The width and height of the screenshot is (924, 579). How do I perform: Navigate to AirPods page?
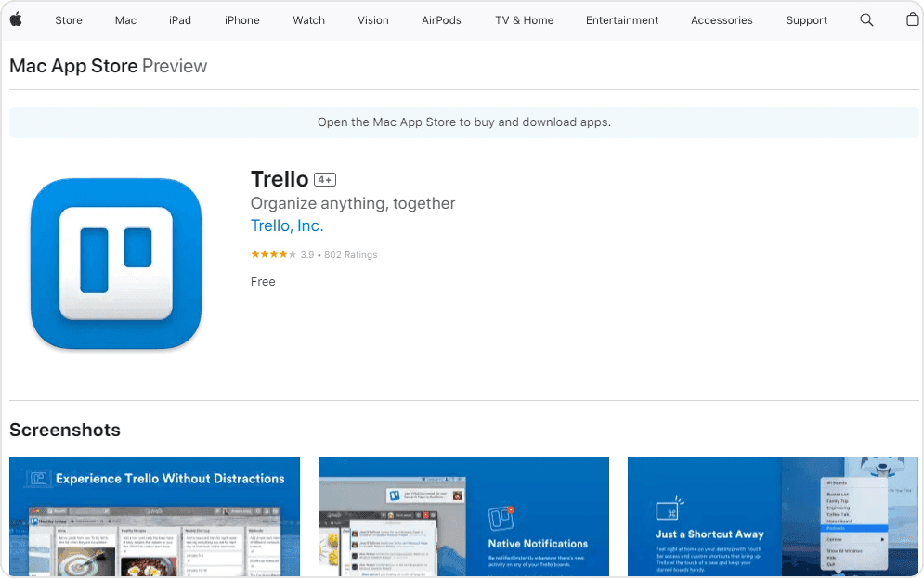click(441, 20)
